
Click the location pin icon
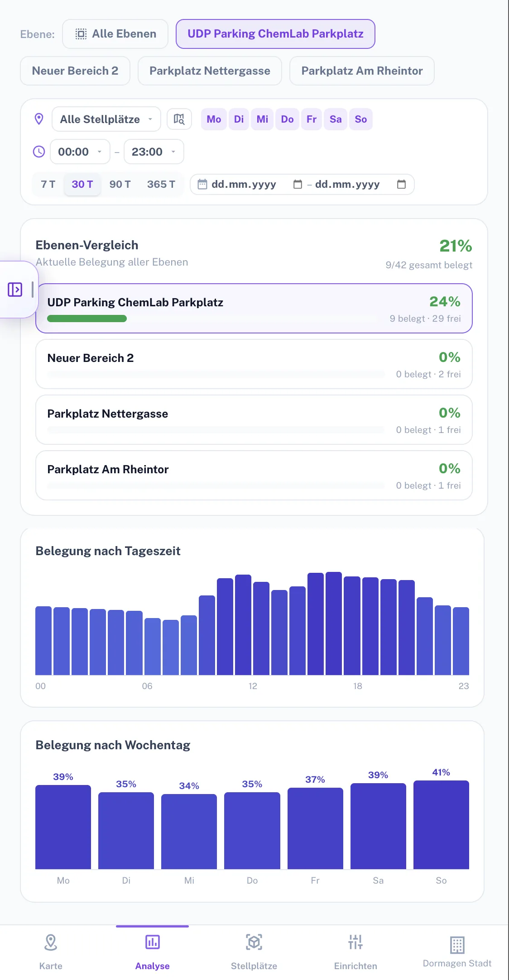click(x=39, y=119)
